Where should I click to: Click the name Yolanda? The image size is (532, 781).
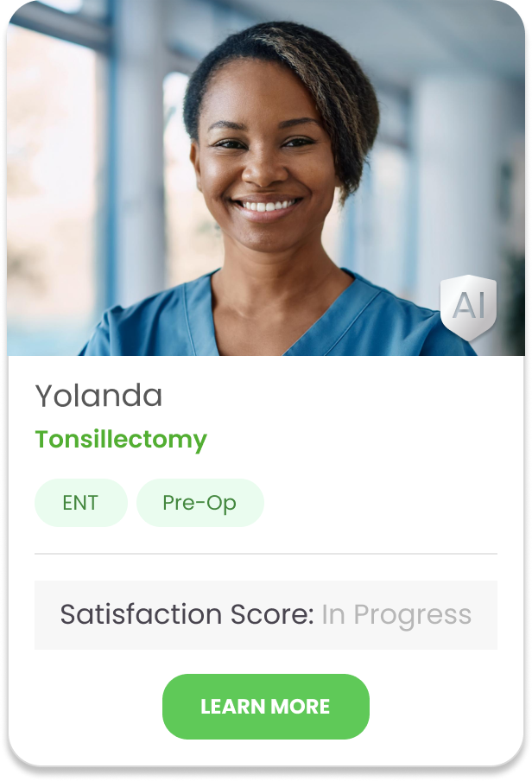click(98, 396)
